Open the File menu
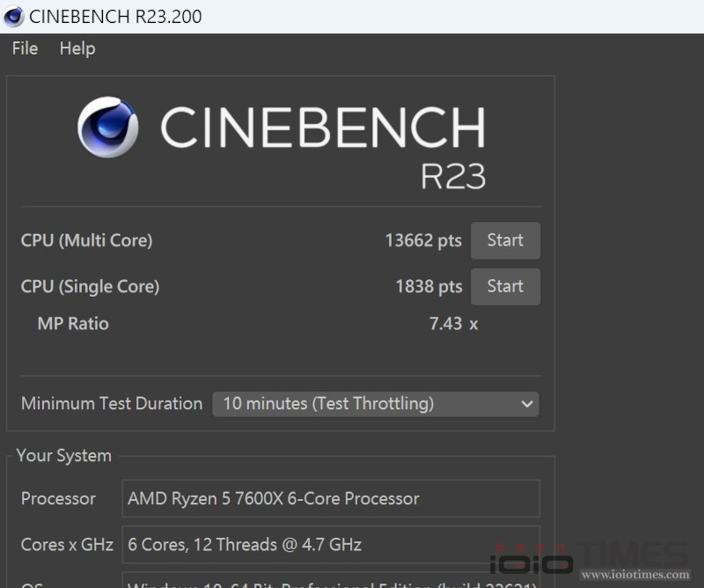Viewport: 704px width, 588px height. pos(26,48)
